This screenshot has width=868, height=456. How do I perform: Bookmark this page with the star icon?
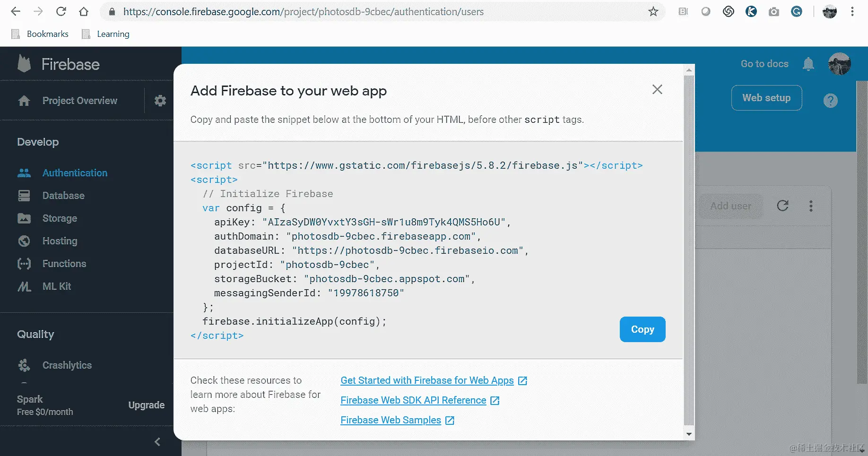[x=653, y=12]
